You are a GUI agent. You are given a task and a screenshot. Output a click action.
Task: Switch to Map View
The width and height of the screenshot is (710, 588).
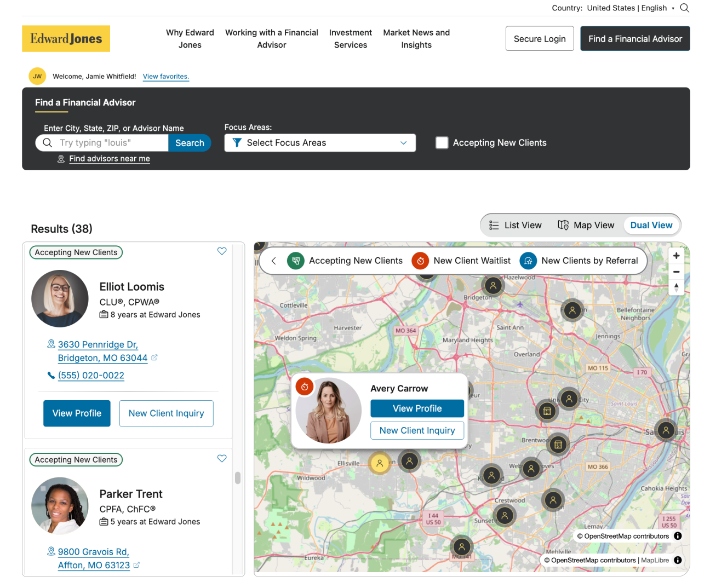coord(586,226)
